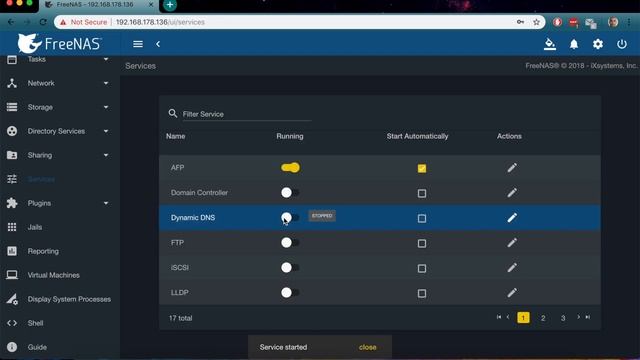Select services page 1 button
Viewport: 640px width, 360px height.
pos(523,318)
